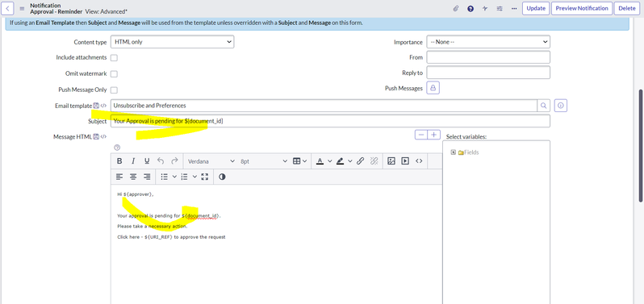This screenshot has width=644, height=304.
Task: Open the numbered list style dropdown arrow
Action: 194,177
